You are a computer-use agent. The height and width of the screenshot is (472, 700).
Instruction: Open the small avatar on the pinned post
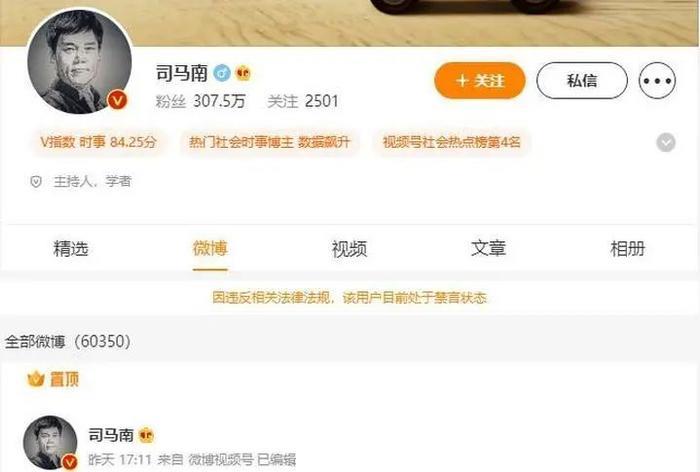pyautogui.click(x=50, y=442)
